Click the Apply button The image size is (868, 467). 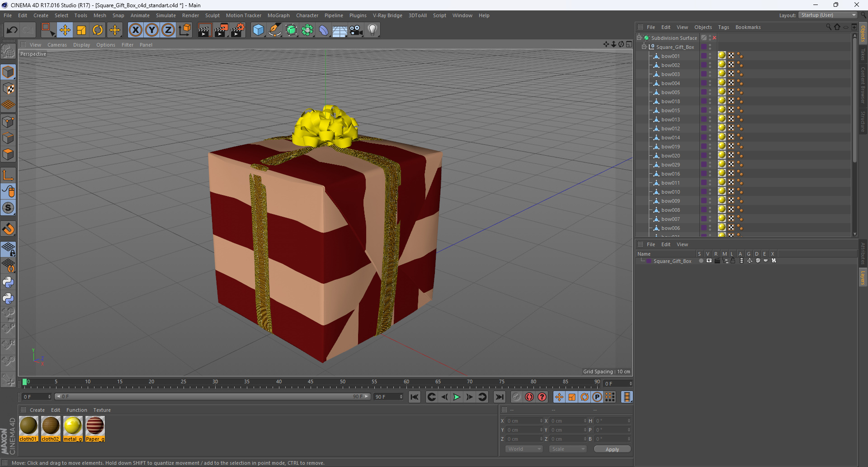coord(612,449)
